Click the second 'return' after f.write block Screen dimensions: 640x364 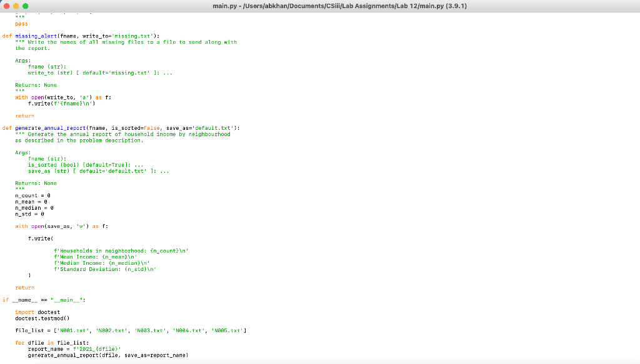[25, 288]
